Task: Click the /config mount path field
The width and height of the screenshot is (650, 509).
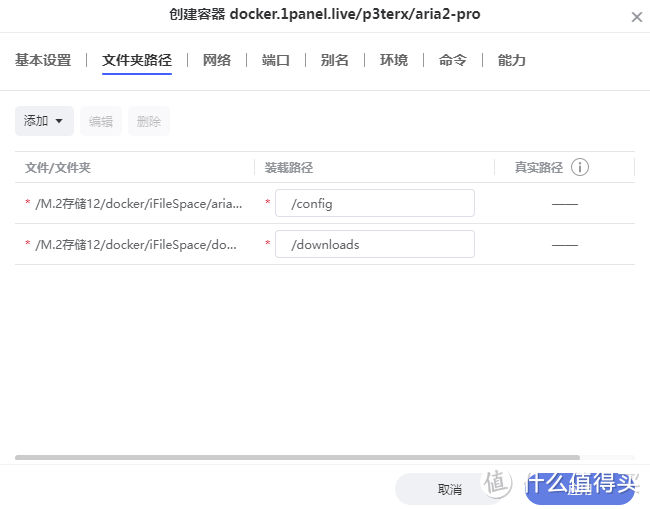Action: click(375, 203)
